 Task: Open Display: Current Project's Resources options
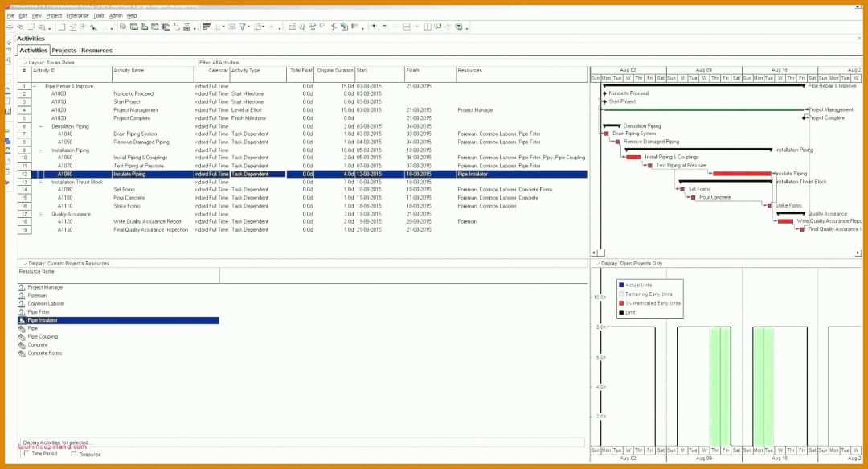point(67,263)
